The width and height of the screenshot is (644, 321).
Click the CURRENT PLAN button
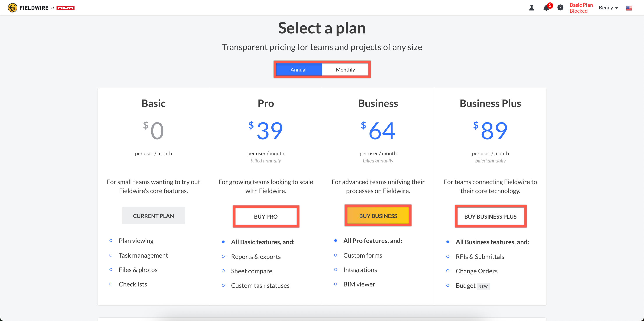pyautogui.click(x=153, y=216)
